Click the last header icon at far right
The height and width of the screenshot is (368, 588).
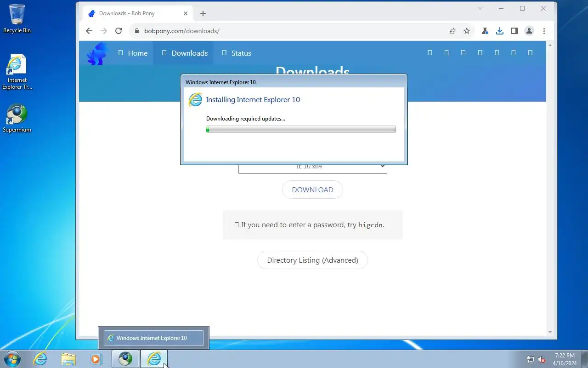coord(530,53)
